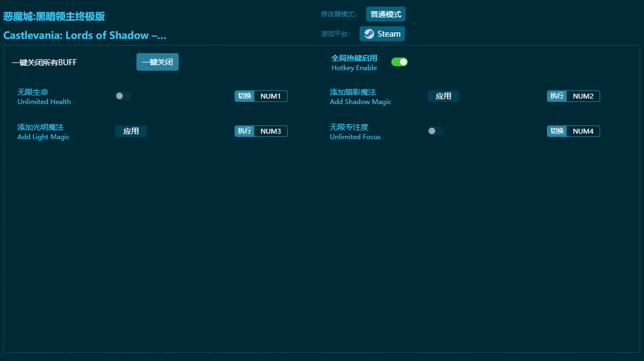Image resolution: width=644 pixels, height=361 pixels.
Task: Click the 执行 tag beside NUM2
Action: (x=557, y=96)
